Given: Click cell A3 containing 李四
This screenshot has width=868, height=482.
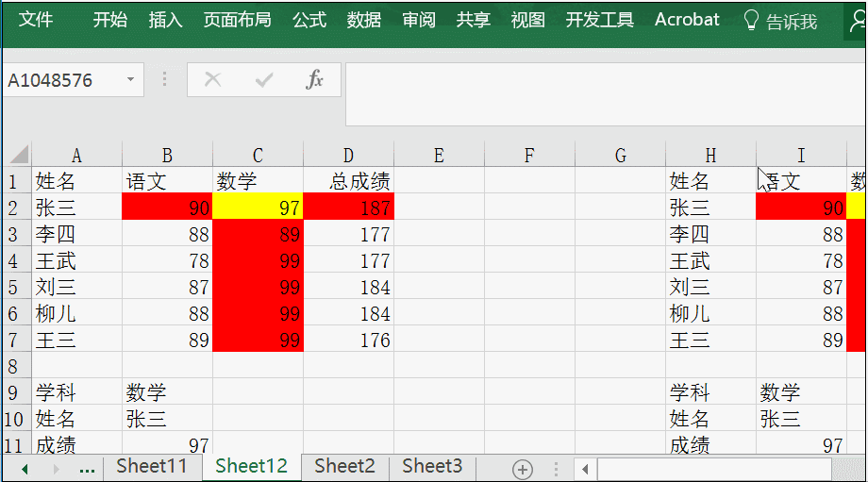Looking at the screenshot, I should click(76, 234).
